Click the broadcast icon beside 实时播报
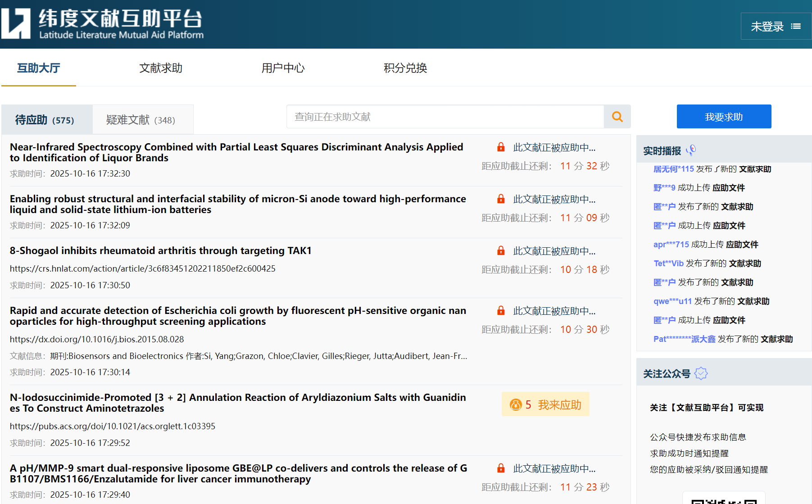This screenshot has width=812, height=504. (691, 150)
